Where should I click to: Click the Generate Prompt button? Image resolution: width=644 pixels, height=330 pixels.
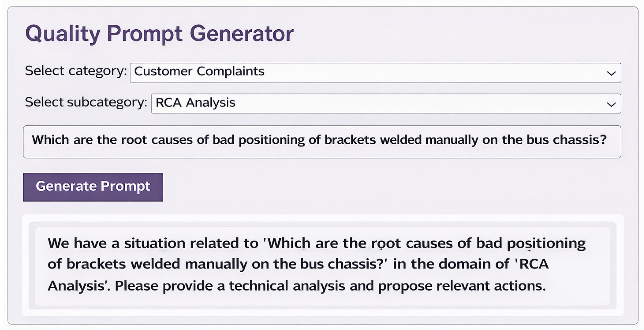tap(93, 187)
